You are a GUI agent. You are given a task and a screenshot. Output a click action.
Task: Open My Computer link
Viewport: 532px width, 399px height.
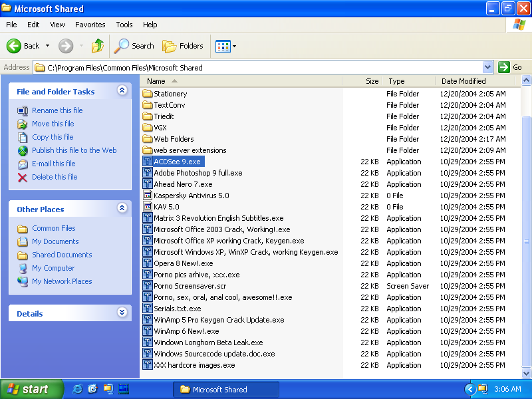pos(53,268)
